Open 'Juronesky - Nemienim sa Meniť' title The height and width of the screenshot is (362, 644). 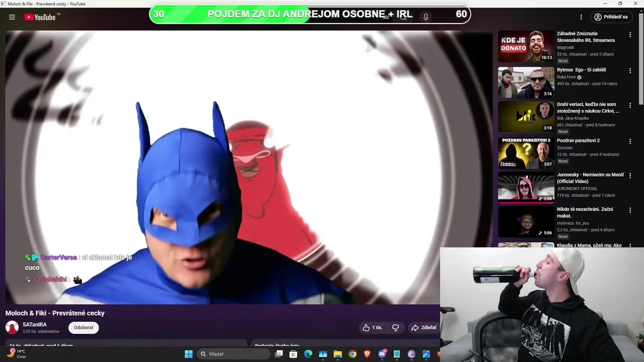point(590,178)
